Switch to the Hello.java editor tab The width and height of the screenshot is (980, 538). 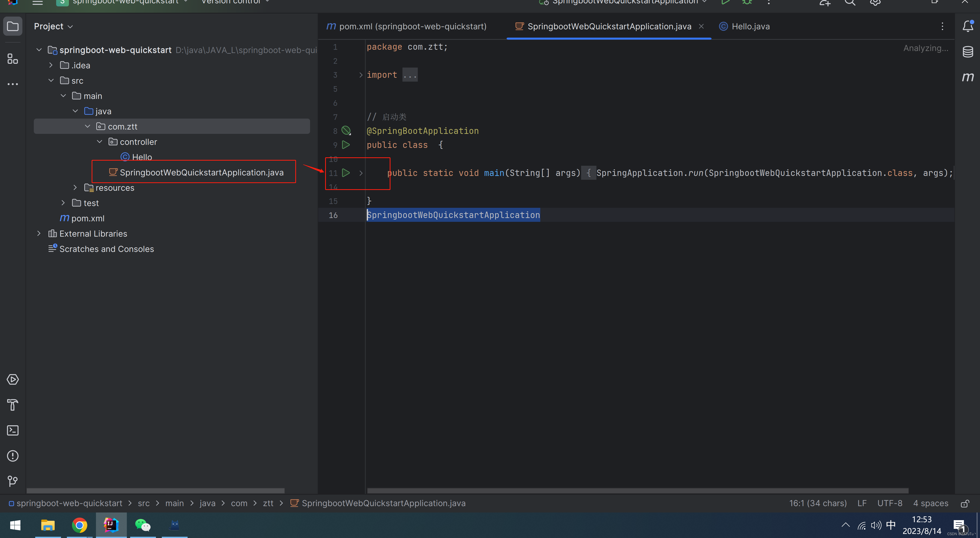click(744, 26)
